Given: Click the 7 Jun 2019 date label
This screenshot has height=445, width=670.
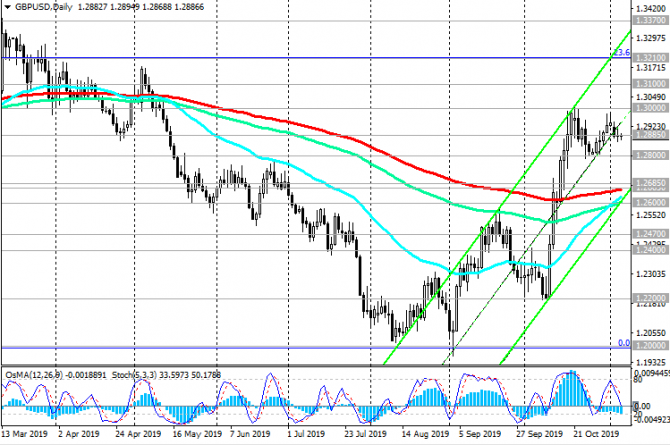Looking at the screenshot, I should click(250, 434).
